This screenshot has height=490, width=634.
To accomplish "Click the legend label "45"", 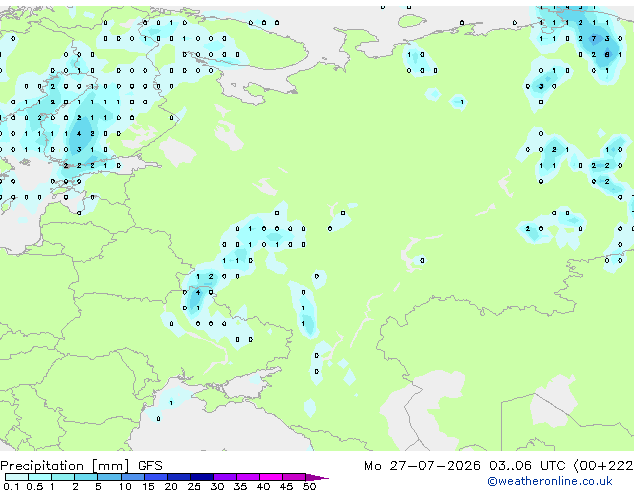I will [286, 486].
